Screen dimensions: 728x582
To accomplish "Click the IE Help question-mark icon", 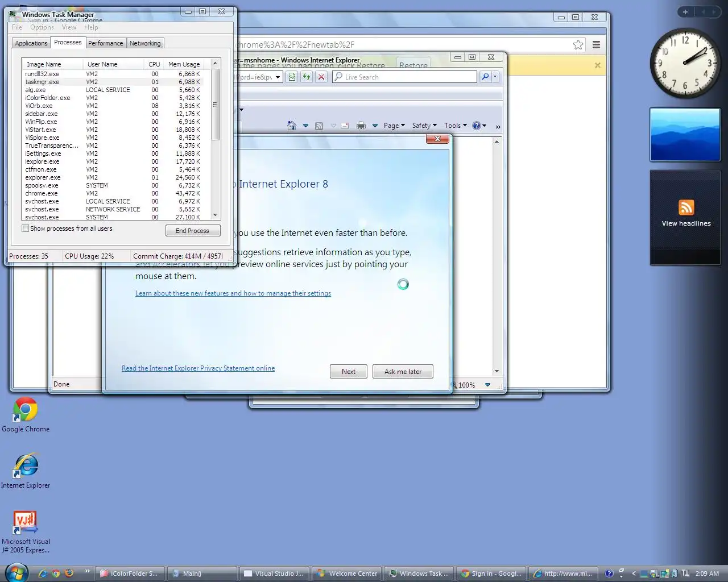I will click(477, 126).
